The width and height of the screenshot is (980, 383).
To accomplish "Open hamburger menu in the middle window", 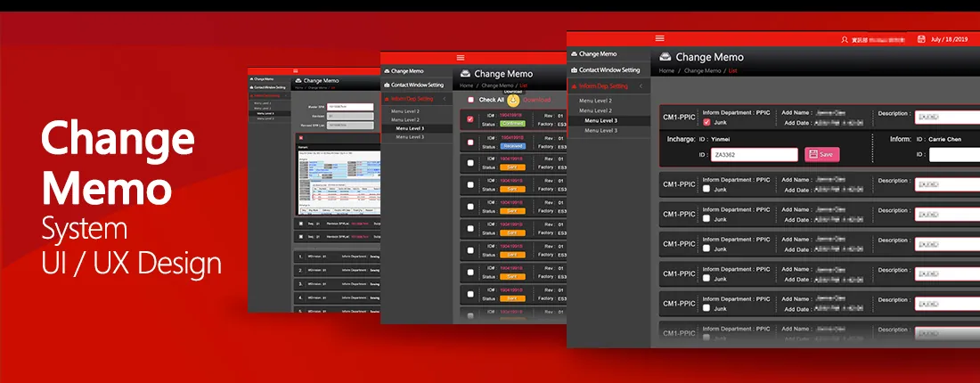I will [x=461, y=58].
